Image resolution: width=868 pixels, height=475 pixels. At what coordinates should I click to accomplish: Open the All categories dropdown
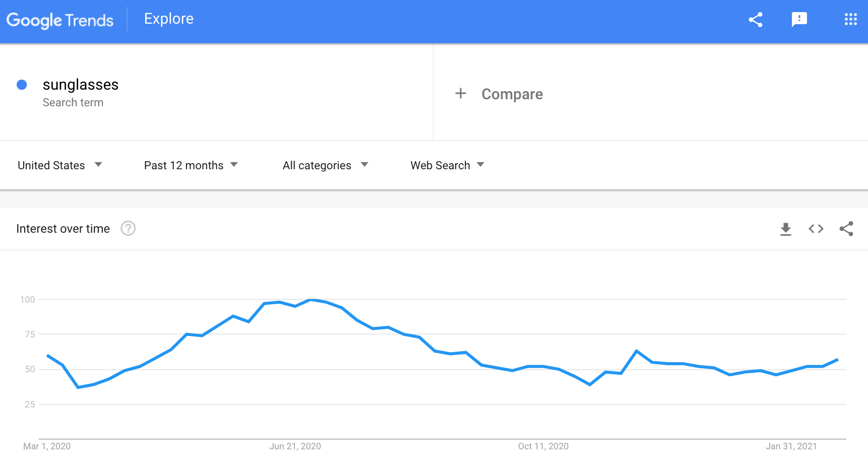(326, 165)
